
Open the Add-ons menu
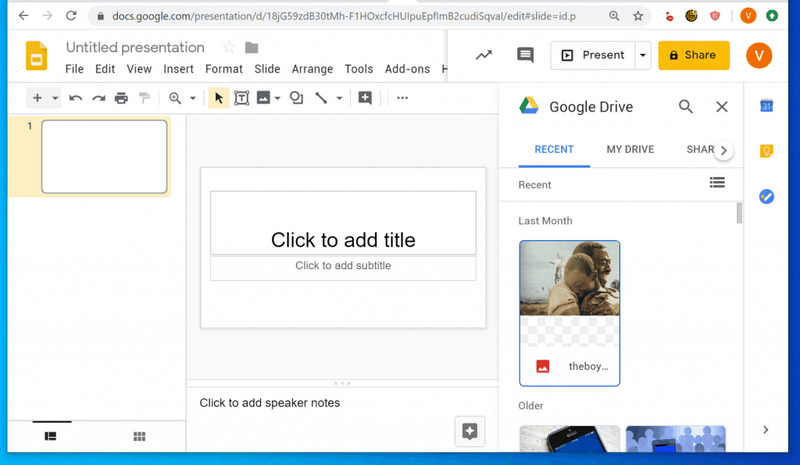(408, 69)
